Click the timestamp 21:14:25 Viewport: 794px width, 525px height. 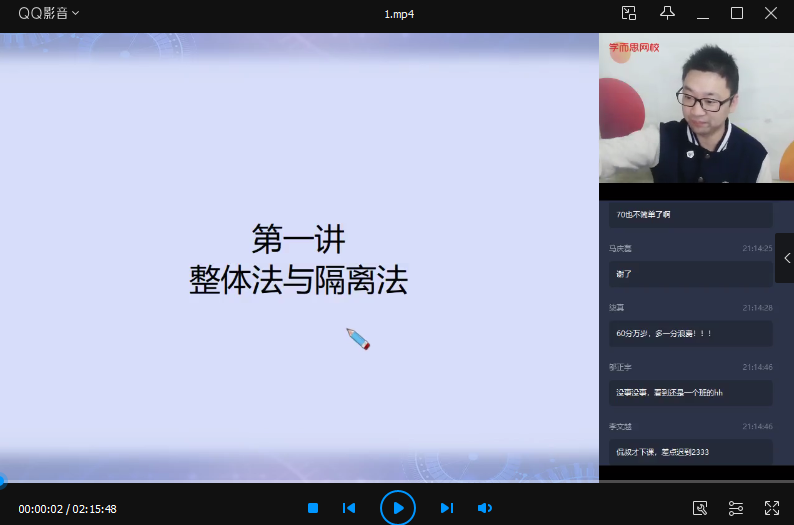pyautogui.click(x=757, y=248)
